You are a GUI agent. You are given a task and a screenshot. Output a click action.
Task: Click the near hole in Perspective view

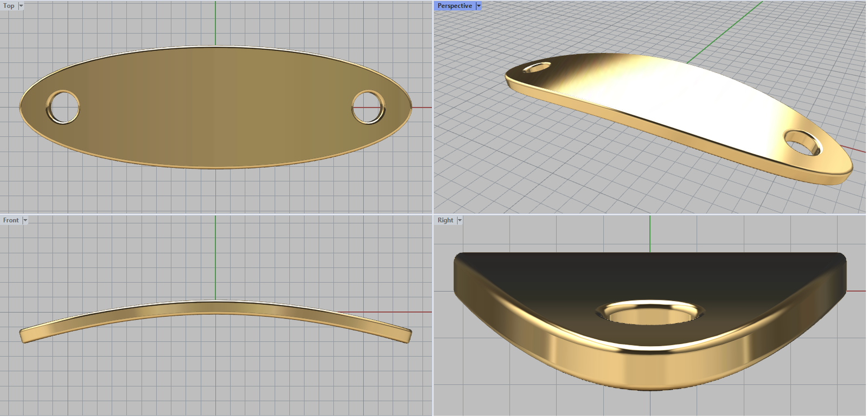point(803,143)
